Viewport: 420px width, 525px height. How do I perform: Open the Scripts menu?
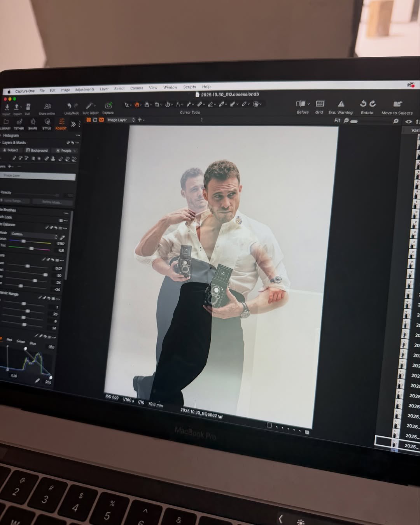point(190,87)
